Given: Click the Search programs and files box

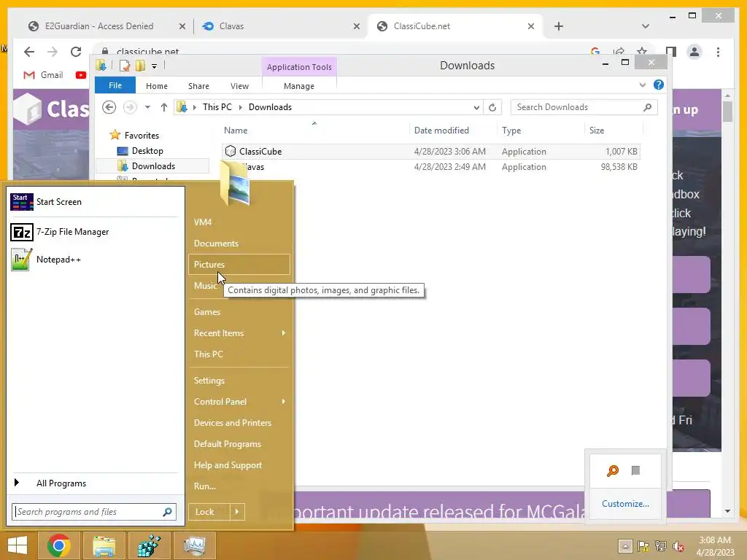Looking at the screenshot, I should (x=94, y=512).
